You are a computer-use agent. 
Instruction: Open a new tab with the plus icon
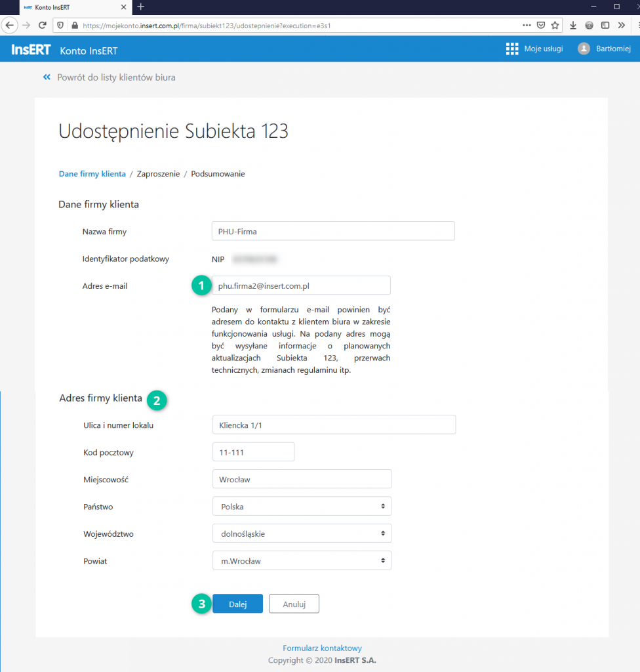pyautogui.click(x=140, y=7)
